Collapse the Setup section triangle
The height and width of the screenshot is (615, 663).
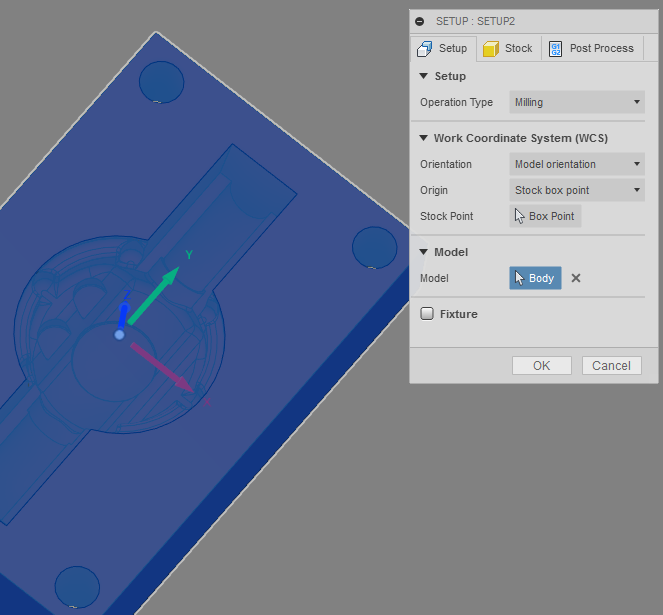pyautogui.click(x=423, y=76)
